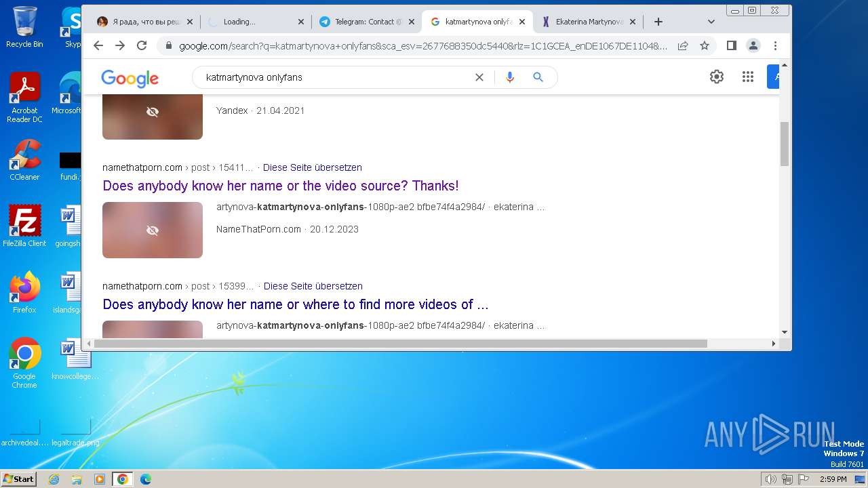Clear the Google search box
Viewport: 868px width, 488px height.
point(479,77)
